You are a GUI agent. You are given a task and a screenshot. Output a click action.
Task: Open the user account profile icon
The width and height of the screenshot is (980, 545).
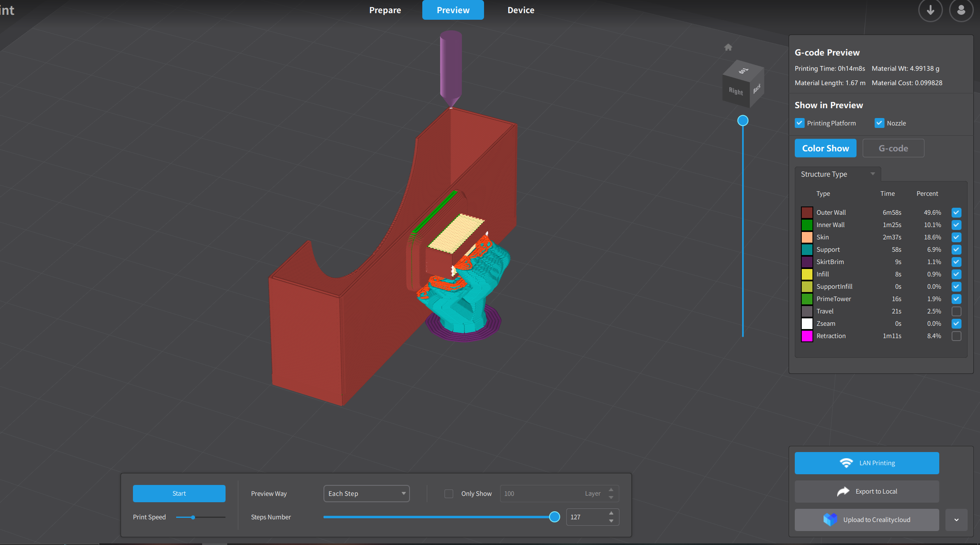pyautogui.click(x=961, y=10)
